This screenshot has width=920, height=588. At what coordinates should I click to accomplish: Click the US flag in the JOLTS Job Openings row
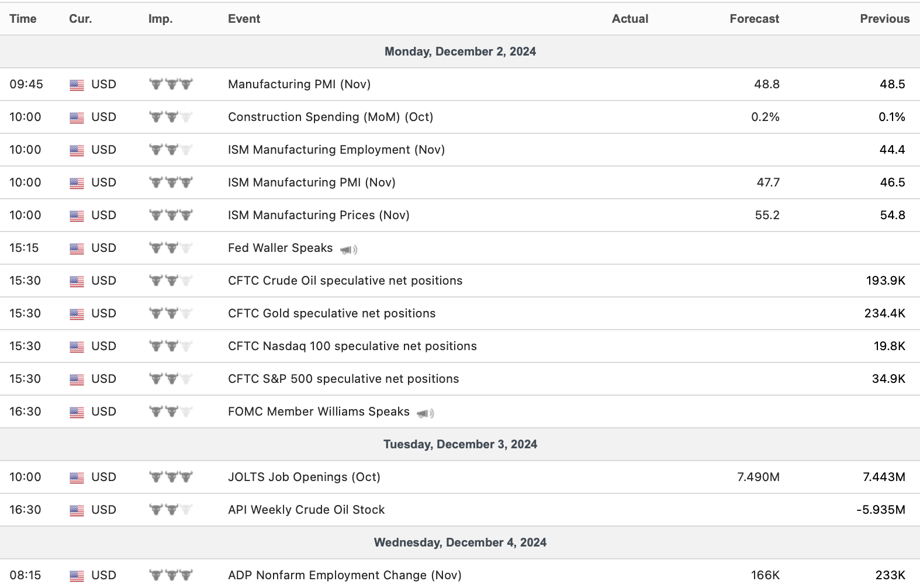point(77,478)
